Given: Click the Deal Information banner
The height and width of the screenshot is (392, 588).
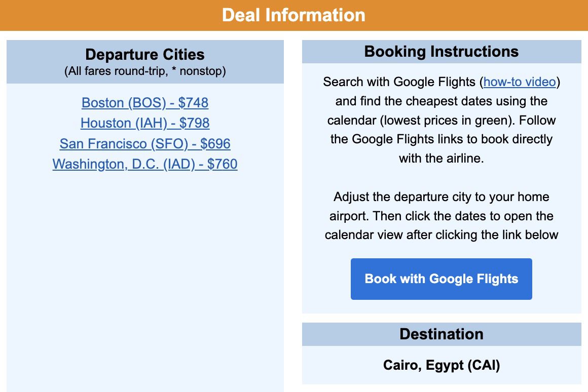Looking at the screenshot, I should click(x=294, y=15).
